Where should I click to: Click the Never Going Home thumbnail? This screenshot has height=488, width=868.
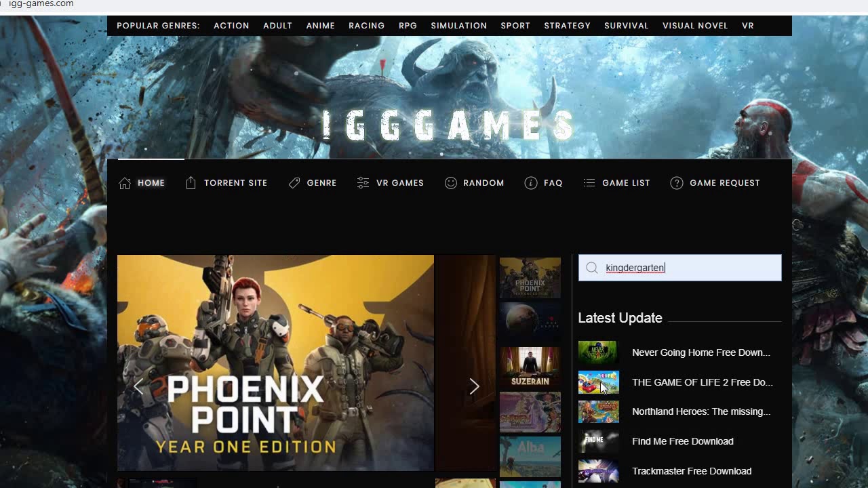pos(598,352)
